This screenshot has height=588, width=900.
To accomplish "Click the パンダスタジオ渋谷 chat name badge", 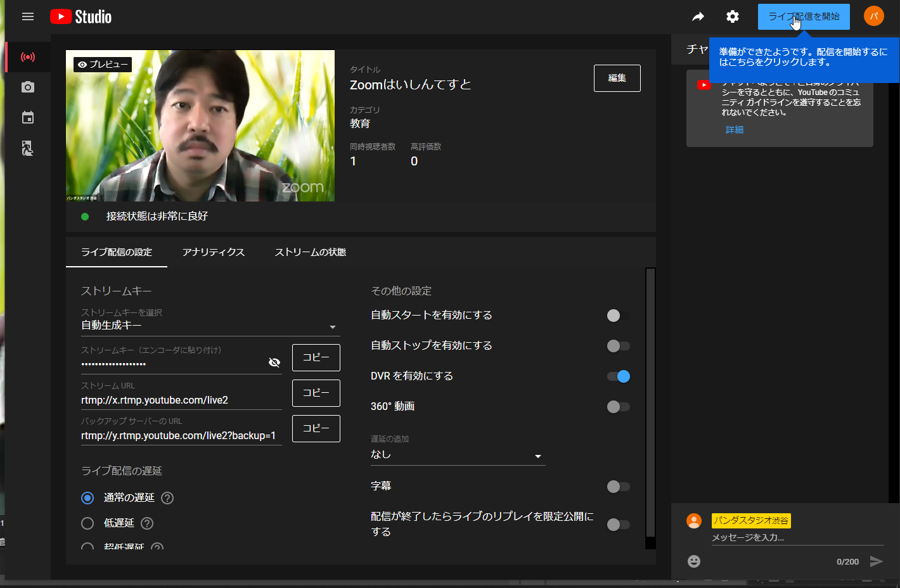I will coord(751,520).
